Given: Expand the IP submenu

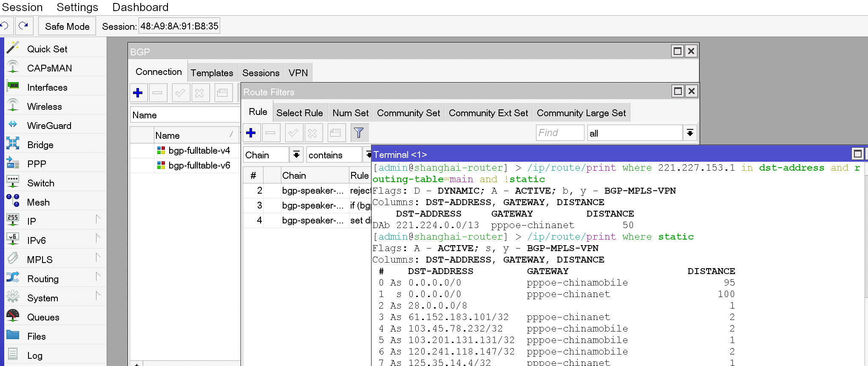Looking at the screenshot, I should click(x=31, y=221).
